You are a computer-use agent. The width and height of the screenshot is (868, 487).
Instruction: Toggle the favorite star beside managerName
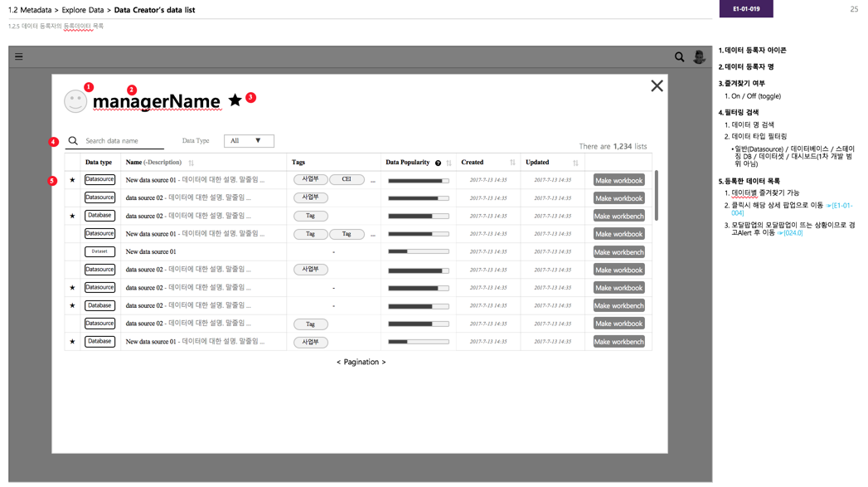click(x=235, y=100)
